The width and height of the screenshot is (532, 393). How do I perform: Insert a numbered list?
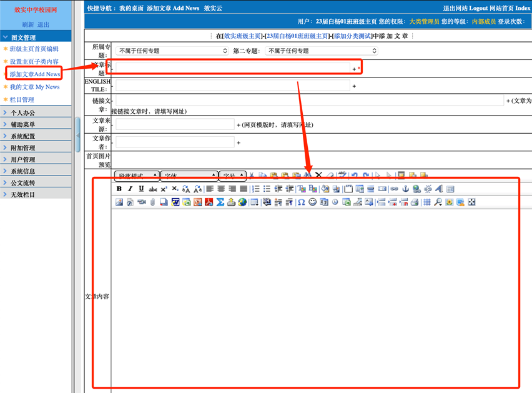255,189
